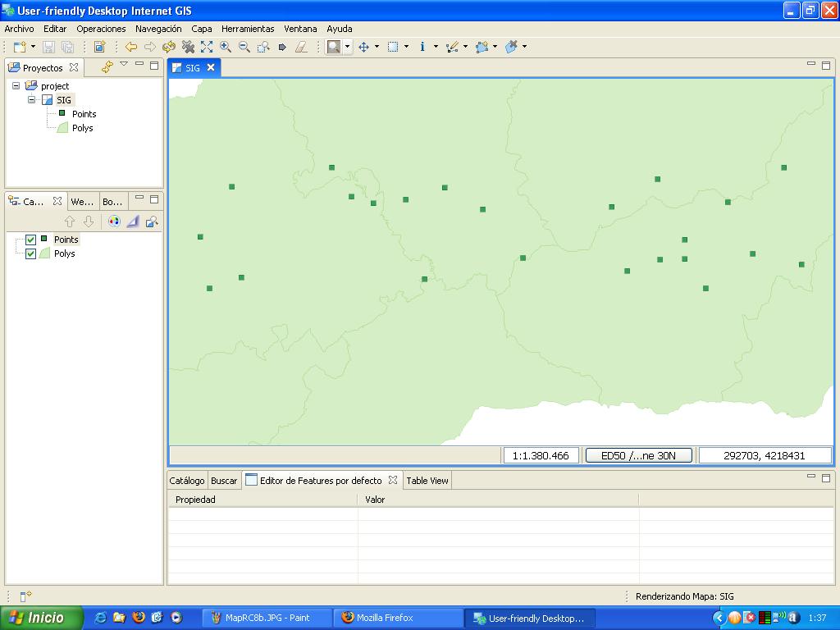Screen dimensions: 840x630
Task: Select the feature Info tool
Action: (422, 48)
